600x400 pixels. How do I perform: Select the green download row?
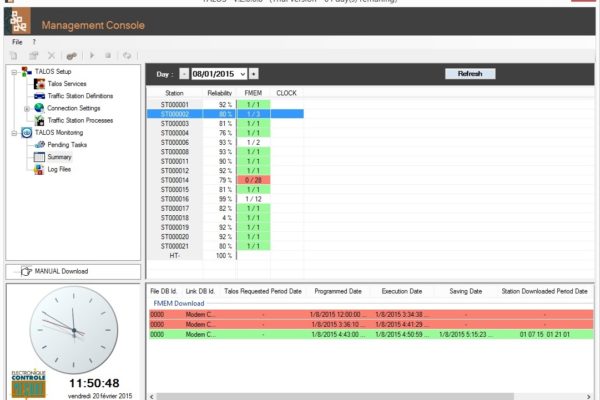click(371, 335)
